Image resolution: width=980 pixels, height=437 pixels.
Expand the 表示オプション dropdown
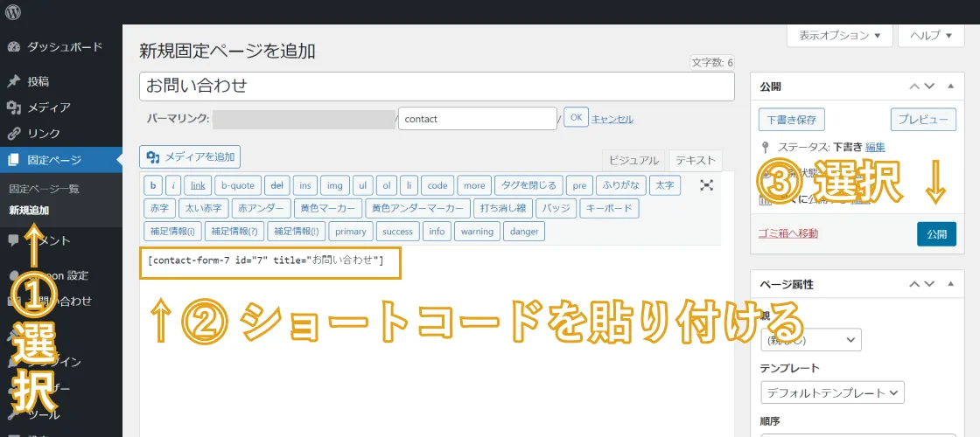point(840,35)
